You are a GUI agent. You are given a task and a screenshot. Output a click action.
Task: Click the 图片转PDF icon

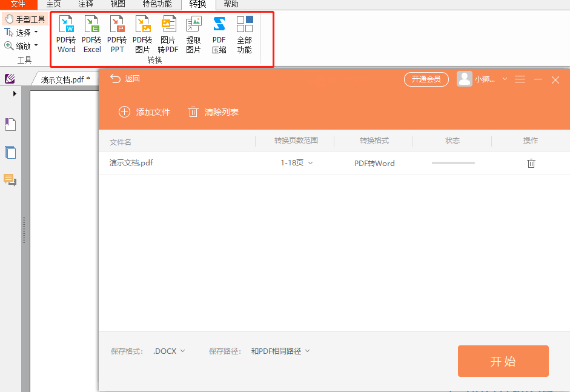tap(168, 33)
